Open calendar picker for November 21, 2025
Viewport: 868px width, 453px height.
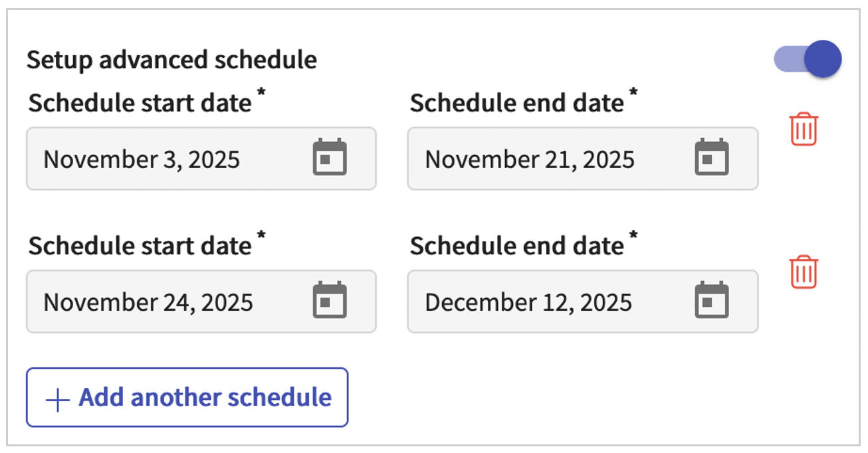point(711,157)
